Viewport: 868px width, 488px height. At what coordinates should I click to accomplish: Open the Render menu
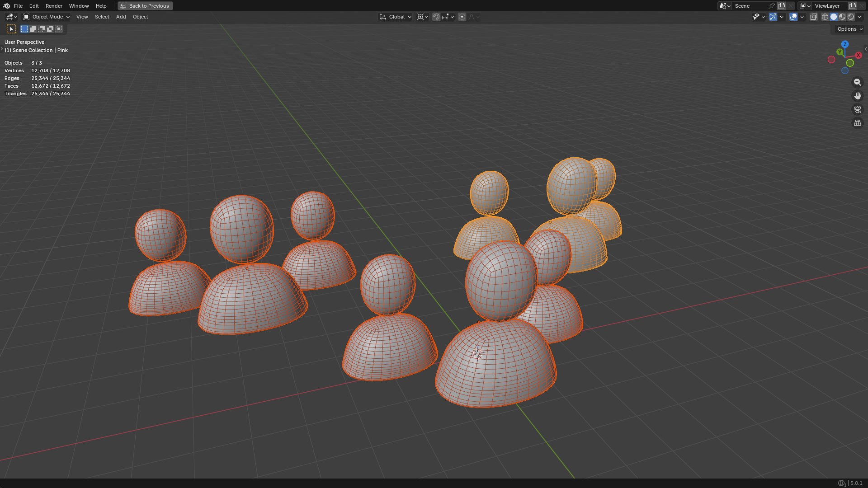tap(54, 6)
